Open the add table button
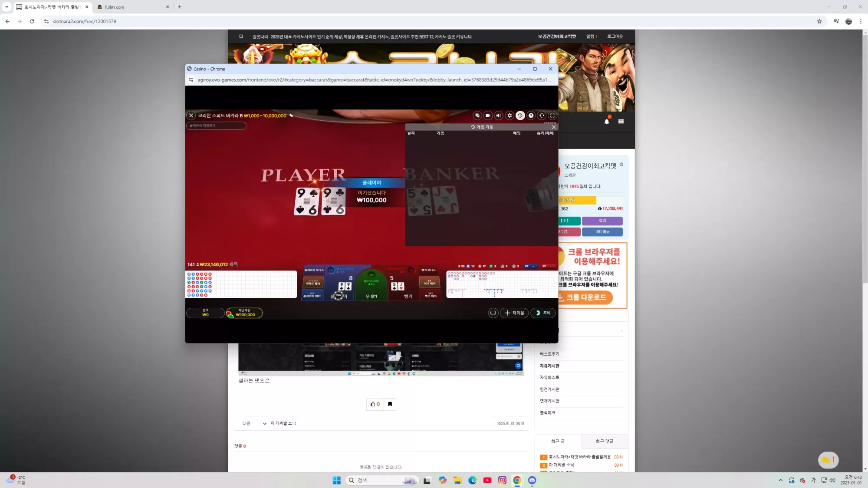Screen dimensions: 868x488 (x=514, y=313)
